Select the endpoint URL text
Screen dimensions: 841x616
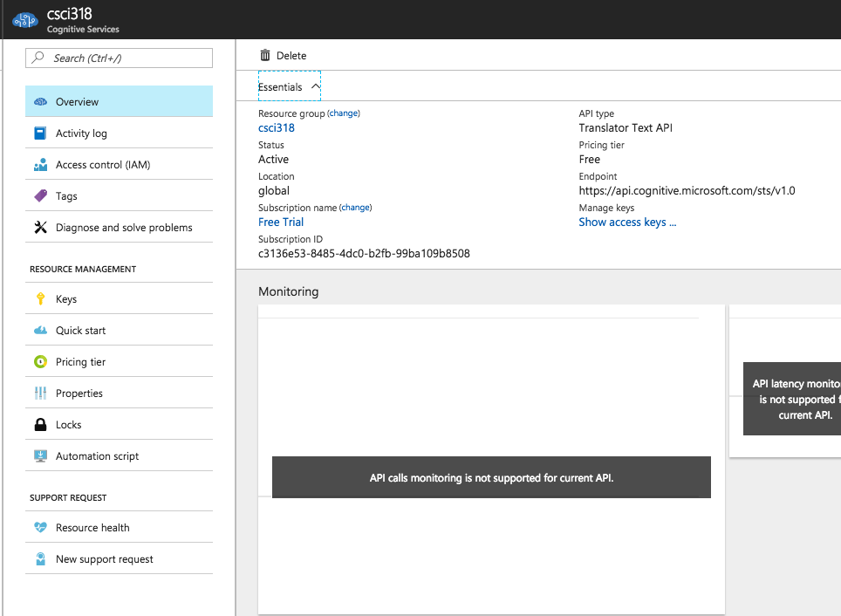coord(687,190)
